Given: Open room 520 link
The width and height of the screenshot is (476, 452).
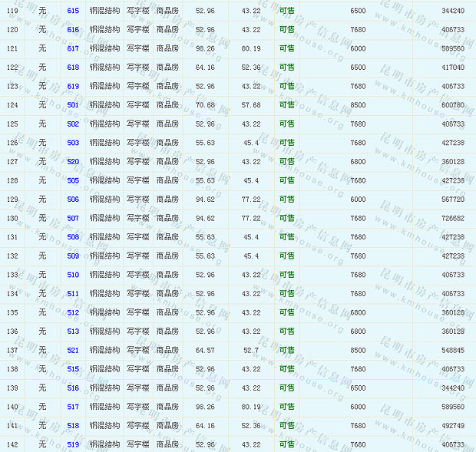Looking at the screenshot, I should (x=73, y=161).
